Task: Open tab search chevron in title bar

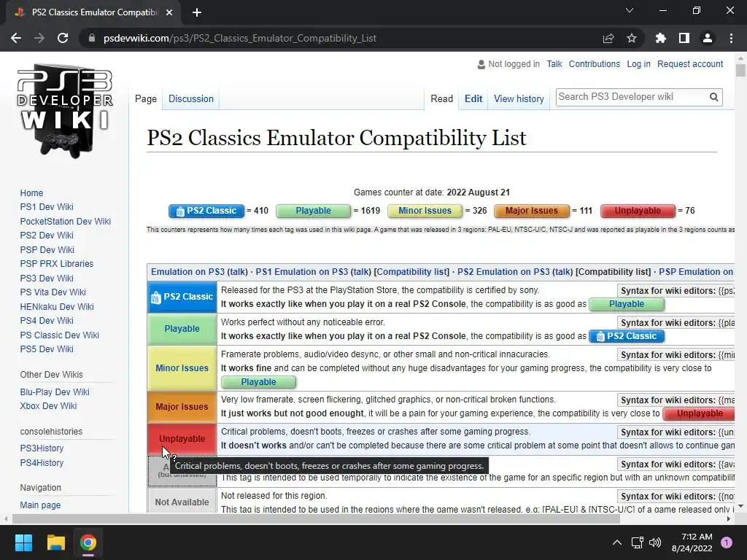Action: [630, 10]
